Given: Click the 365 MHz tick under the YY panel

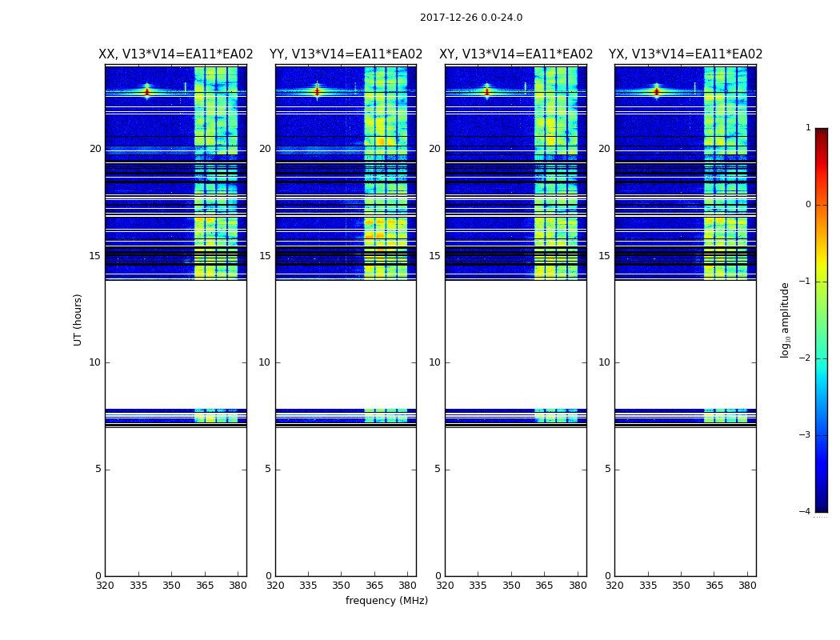Looking at the screenshot, I should point(374,586).
